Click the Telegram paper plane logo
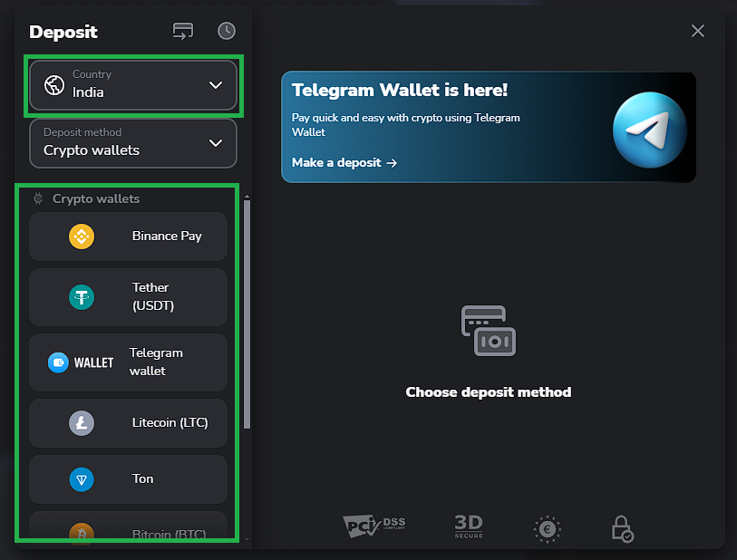This screenshot has height=560, width=737. [x=648, y=129]
